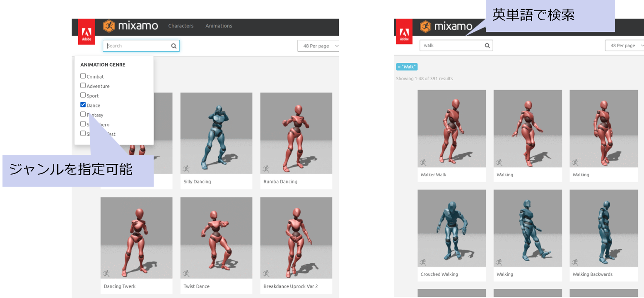Image resolution: width=644 pixels, height=298 pixels.
Task: Click the 'Walker Walk' caption text
Action: (433, 175)
